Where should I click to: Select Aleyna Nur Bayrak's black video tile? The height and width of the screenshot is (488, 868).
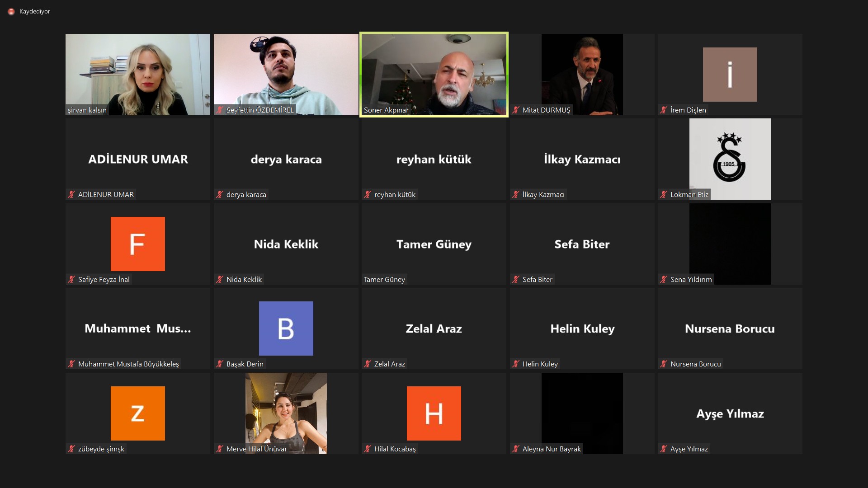point(582,413)
